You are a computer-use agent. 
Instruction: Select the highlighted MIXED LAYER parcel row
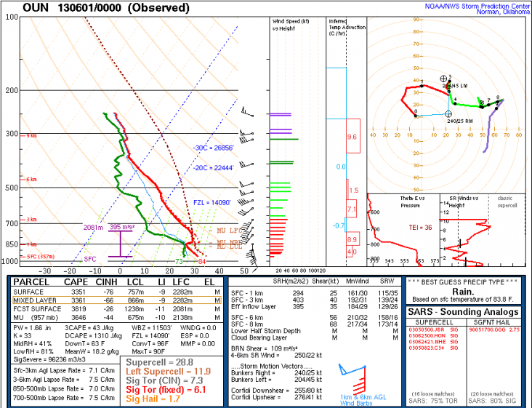[109, 299]
